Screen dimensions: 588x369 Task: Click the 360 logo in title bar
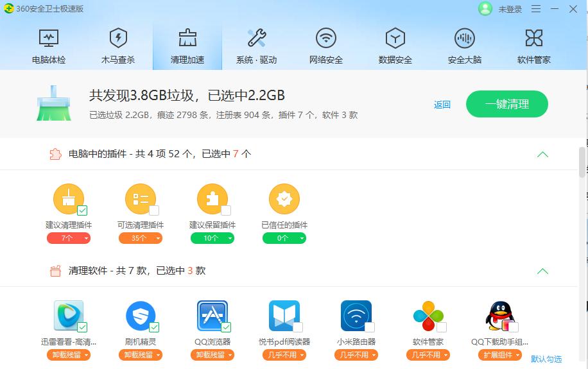pyautogui.click(x=8, y=8)
